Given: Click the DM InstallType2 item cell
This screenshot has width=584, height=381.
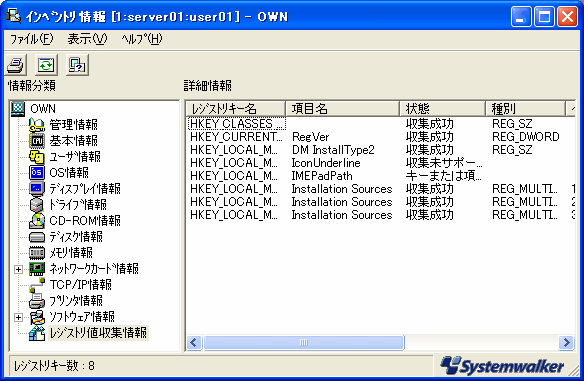Looking at the screenshot, I should [x=333, y=150].
